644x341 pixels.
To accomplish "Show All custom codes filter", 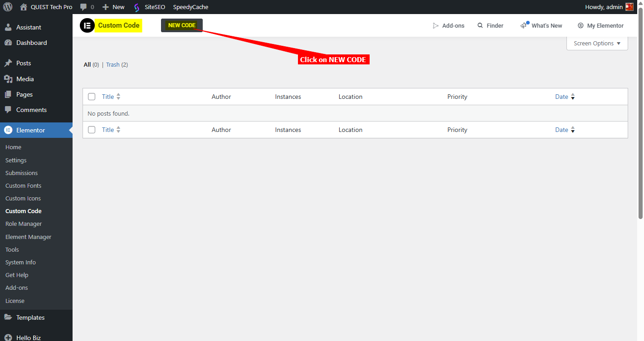I will point(88,65).
